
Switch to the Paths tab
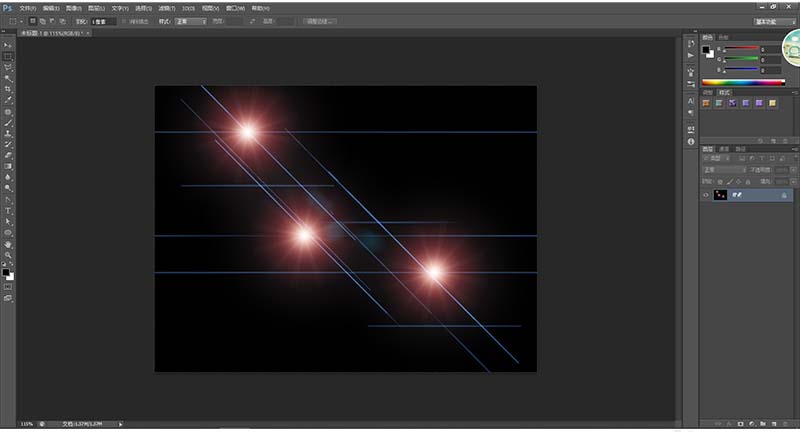740,149
